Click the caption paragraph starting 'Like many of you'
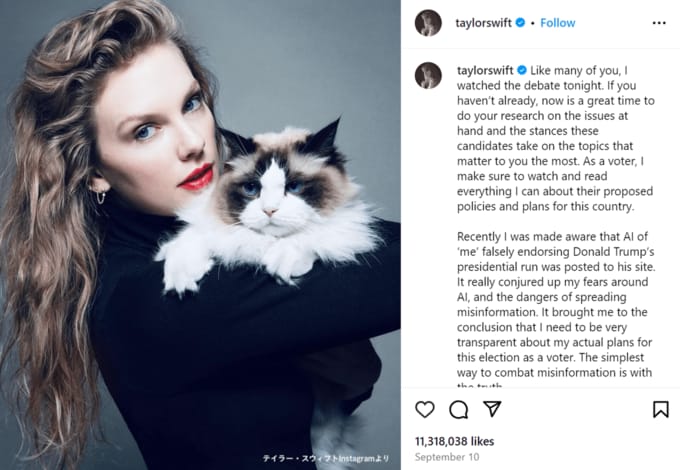Viewport: 680px width, 470px height. pyautogui.click(x=556, y=138)
